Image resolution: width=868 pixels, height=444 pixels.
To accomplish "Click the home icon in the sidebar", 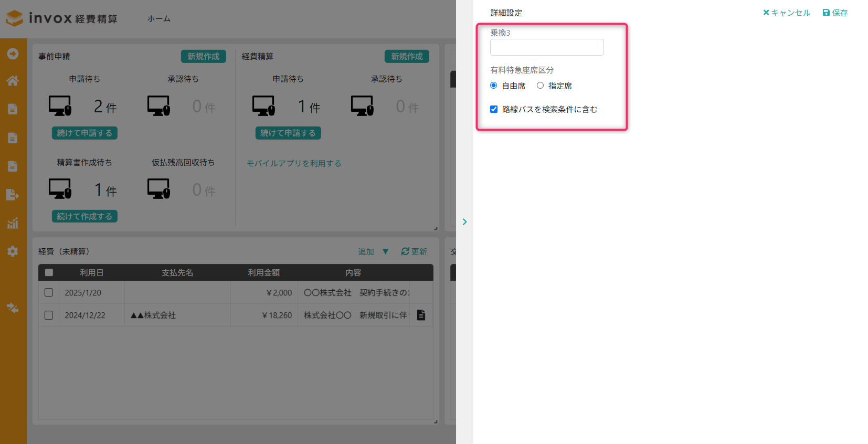I will [x=13, y=81].
